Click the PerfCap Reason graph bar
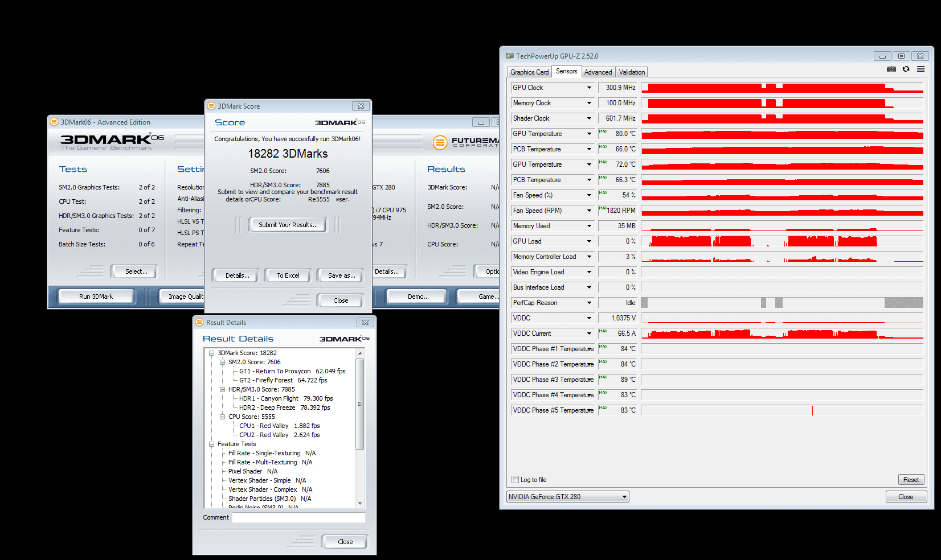Screen dimensions: 941x560 click(782, 303)
